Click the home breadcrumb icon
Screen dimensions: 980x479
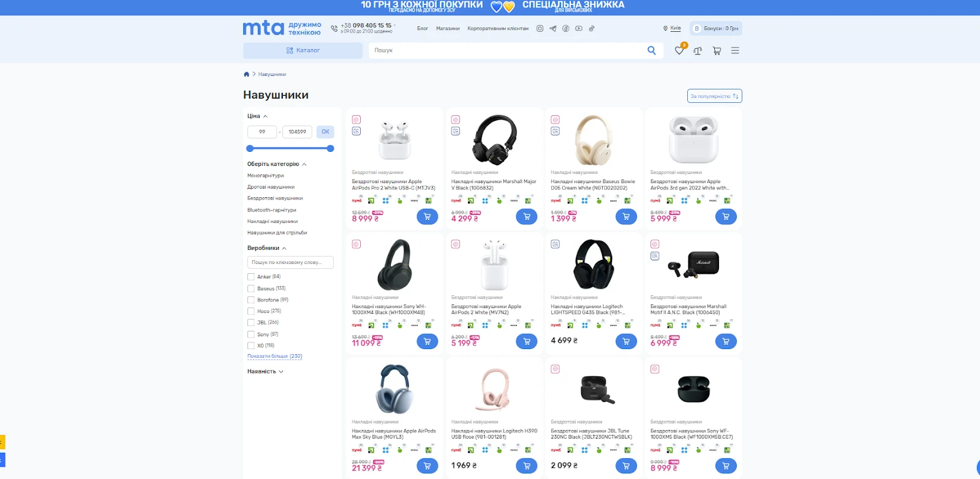click(246, 74)
